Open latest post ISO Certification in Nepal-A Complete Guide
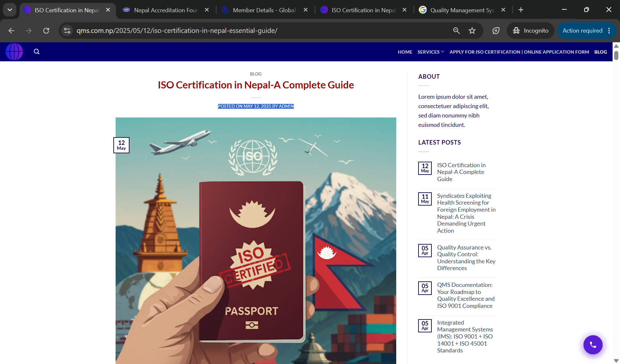This screenshot has height=364, width=620. coord(461,172)
